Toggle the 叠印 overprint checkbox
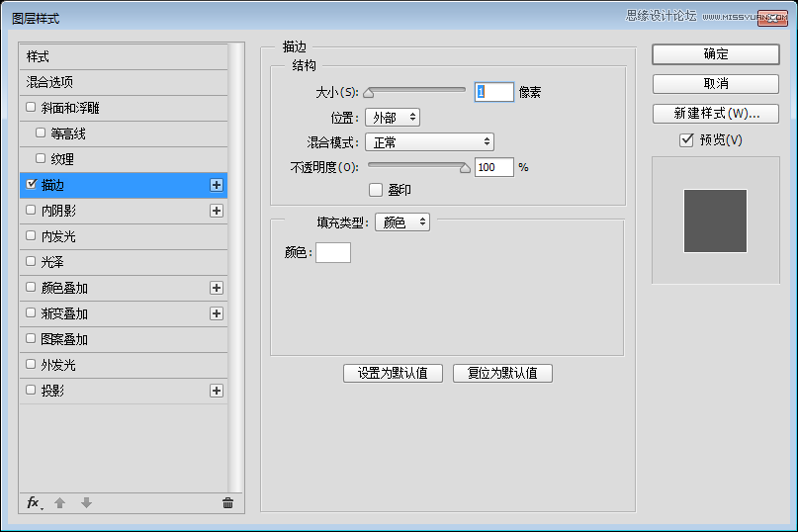Image resolution: width=798 pixels, height=532 pixels. [376, 190]
